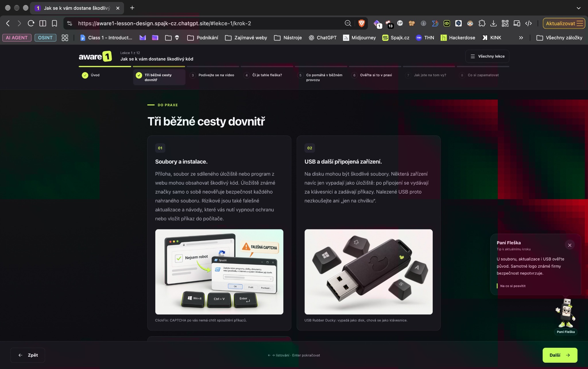Reload the page with the refresh icon
Viewport: 588px width, 369px height.
click(x=31, y=23)
